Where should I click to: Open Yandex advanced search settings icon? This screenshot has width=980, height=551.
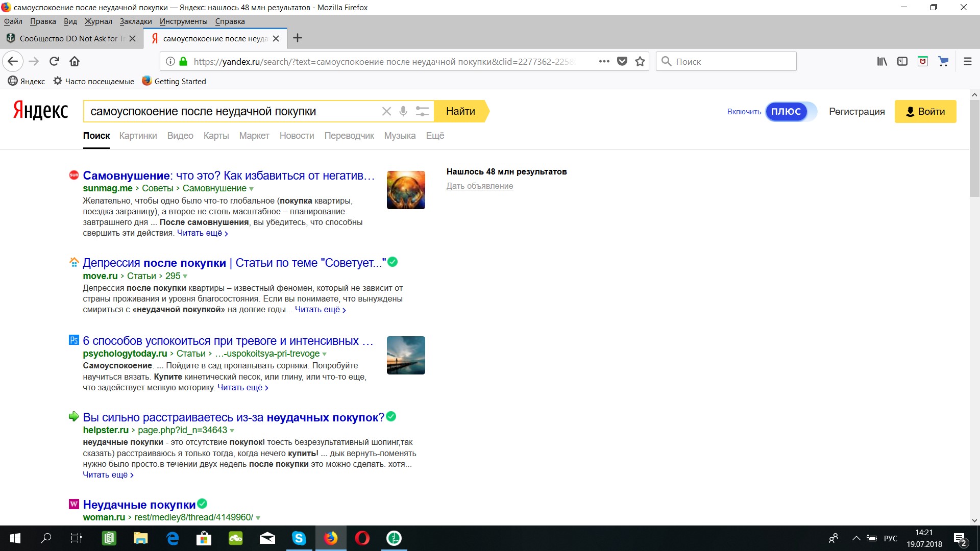coord(422,111)
